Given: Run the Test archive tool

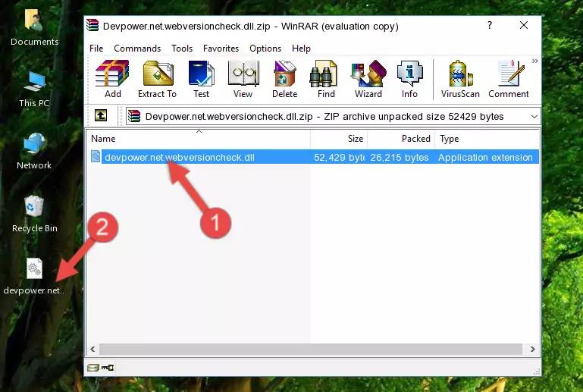Looking at the screenshot, I should pyautogui.click(x=201, y=79).
